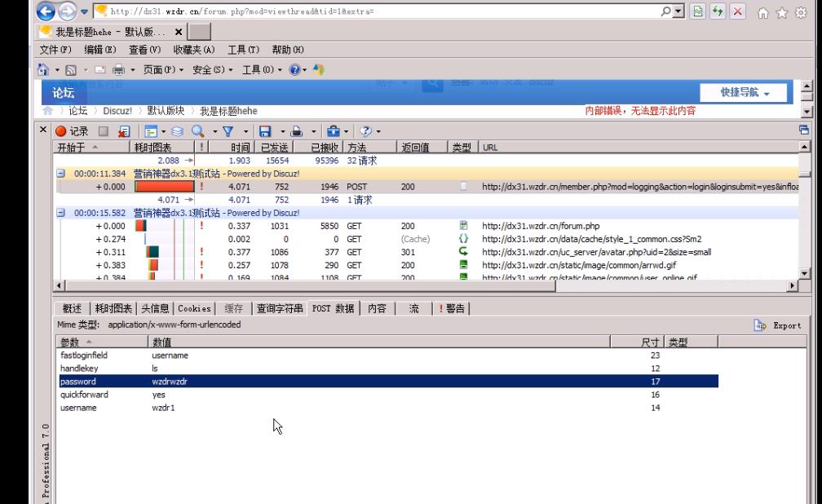Click the IE back arrow button
Viewport: 822px width, 504px height.
[x=46, y=11]
